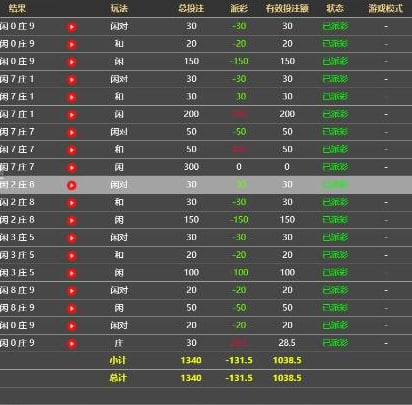412x405 pixels.
Task: Click the 状态 column header
Action: coord(335,8)
